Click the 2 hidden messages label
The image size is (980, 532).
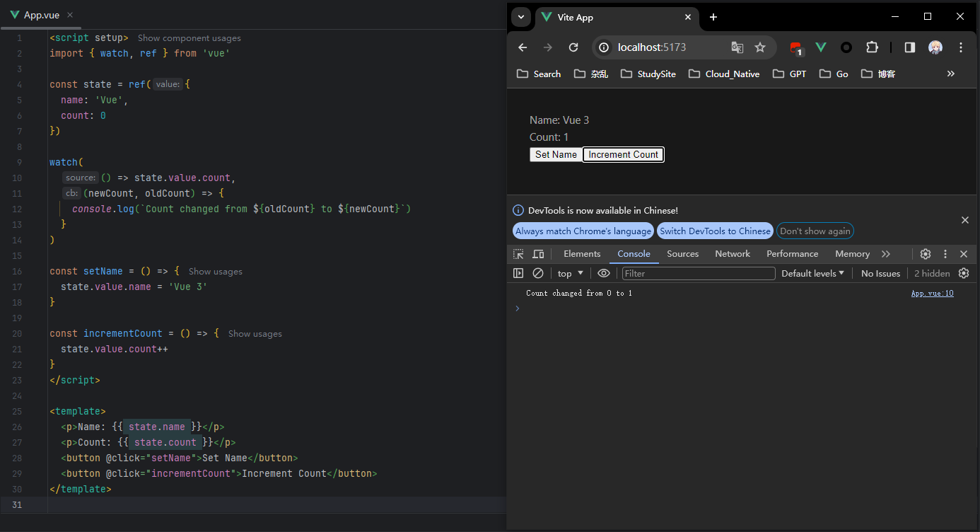932,273
